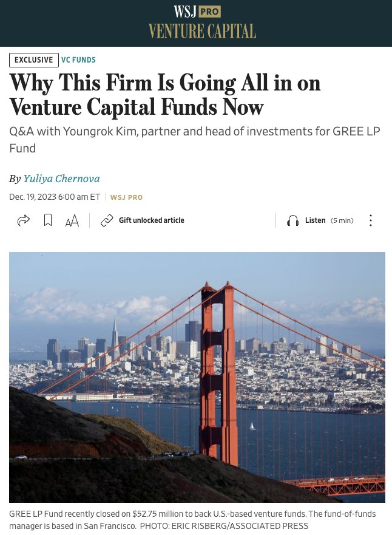Select the EXCLUSIVE tag label
Screen dimensions: 392x535
[x=34, y=60]
